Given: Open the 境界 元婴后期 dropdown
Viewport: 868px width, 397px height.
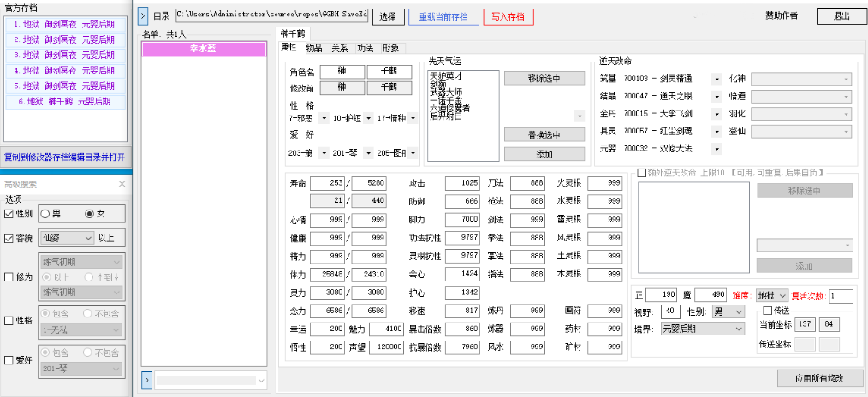Looking at the screenshot, I should tap(704, 329).
